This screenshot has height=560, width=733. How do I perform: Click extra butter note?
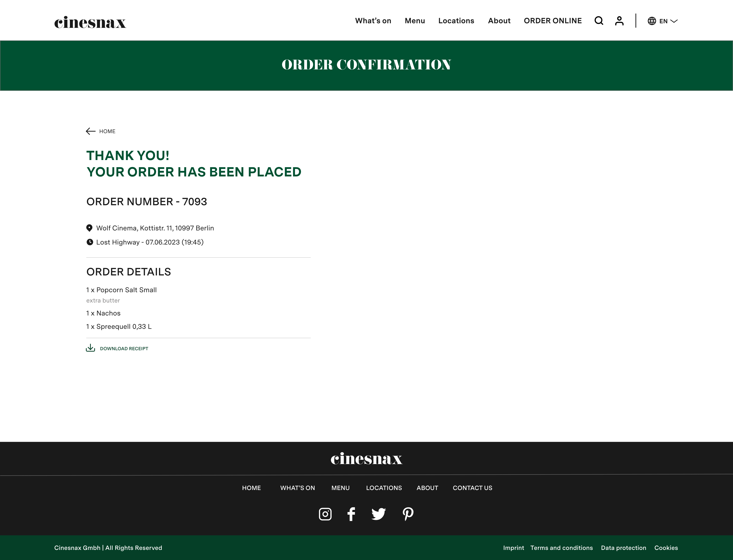click(103, 300)
